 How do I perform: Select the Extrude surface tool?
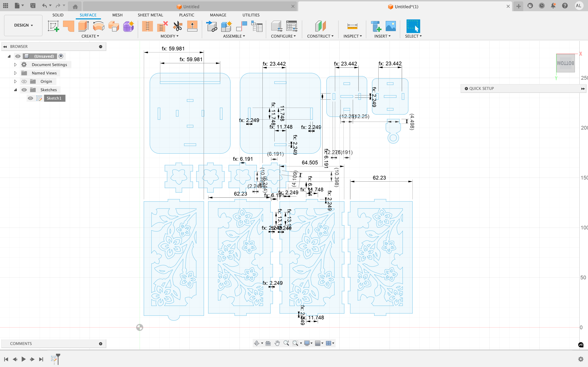click(84, 26)
